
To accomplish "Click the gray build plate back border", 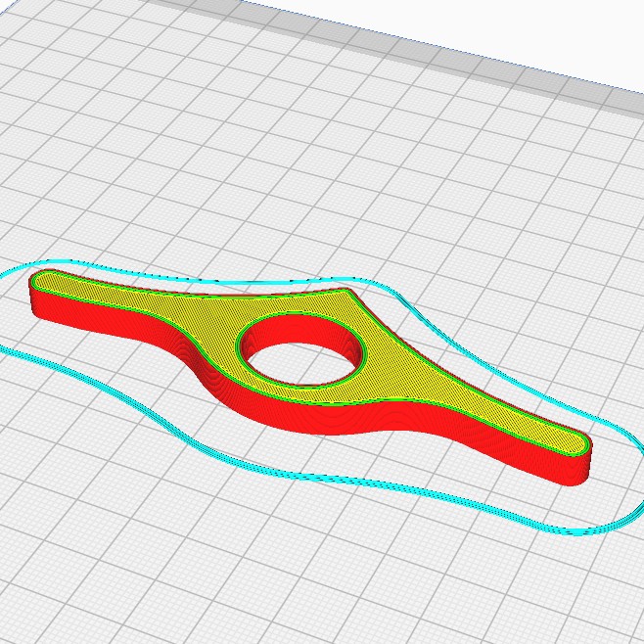I will (411, 51).
